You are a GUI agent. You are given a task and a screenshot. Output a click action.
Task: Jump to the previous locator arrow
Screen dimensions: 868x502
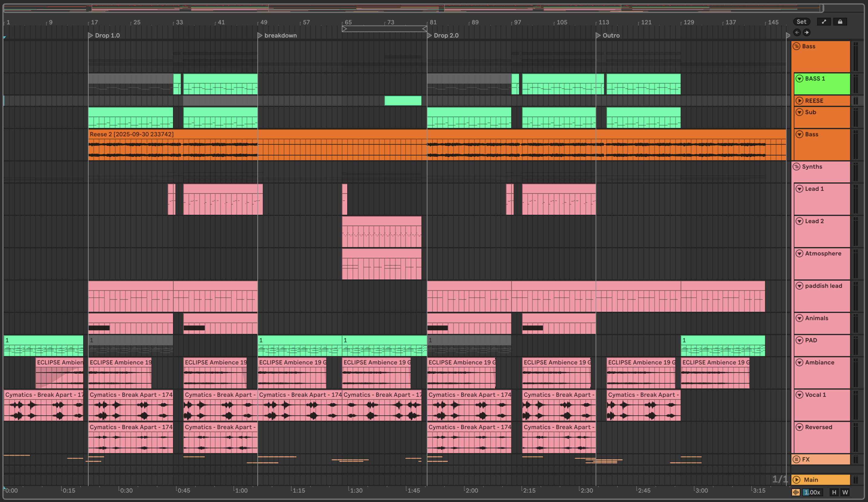[797, 32]
